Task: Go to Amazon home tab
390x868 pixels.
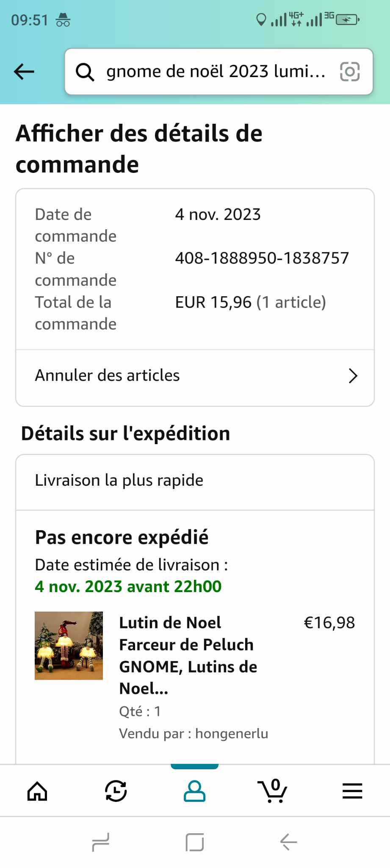Action: click(x=37, y=791)
